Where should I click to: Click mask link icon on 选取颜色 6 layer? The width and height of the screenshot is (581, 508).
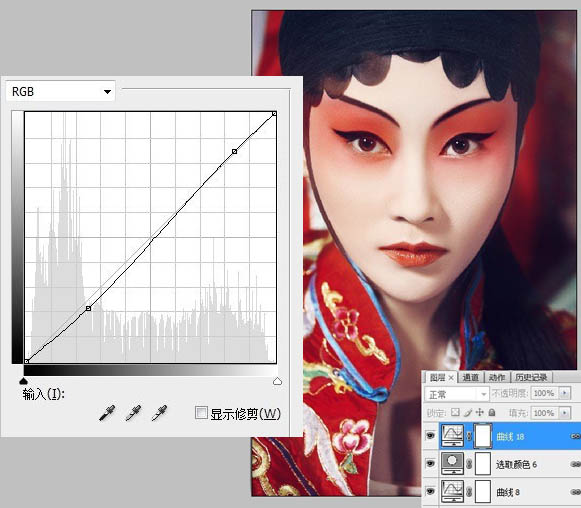469,464
